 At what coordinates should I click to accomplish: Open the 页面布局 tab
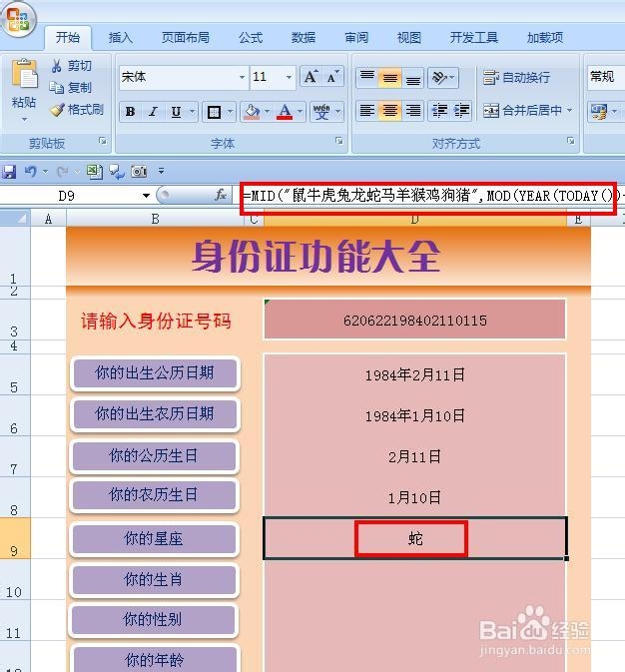[185, 38]
